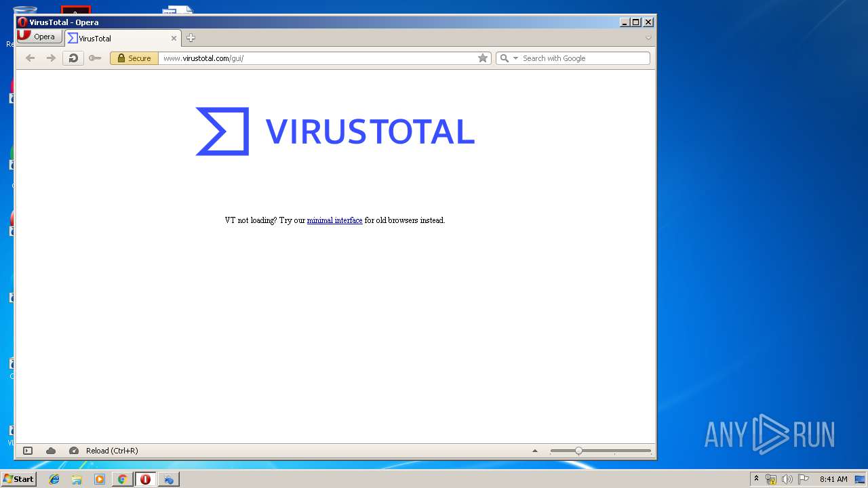Image resolution: width=868 pixels, height=488 pixels.
Task: Go back to the previous page
Action: coord(30,58)
